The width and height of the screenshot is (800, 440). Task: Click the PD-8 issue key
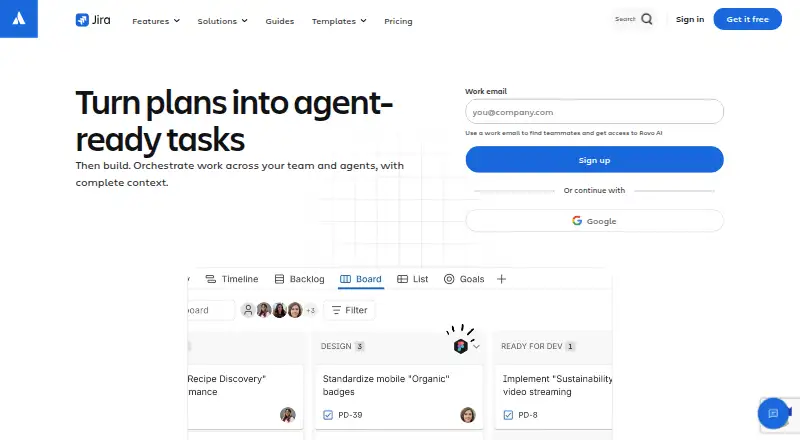pos(528,415)
